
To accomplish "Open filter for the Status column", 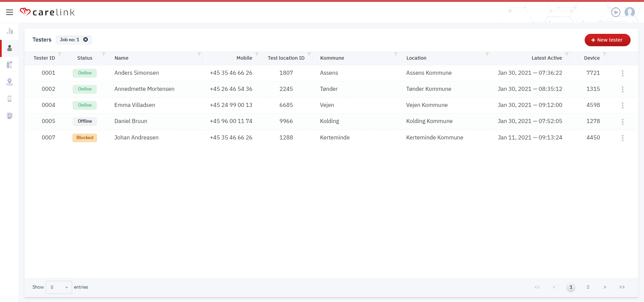I will click(x=104, y=54).
